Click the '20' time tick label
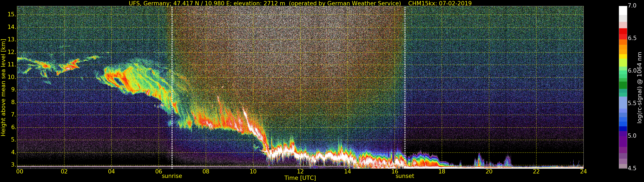644x182 pixels. (x=489, y=172)
